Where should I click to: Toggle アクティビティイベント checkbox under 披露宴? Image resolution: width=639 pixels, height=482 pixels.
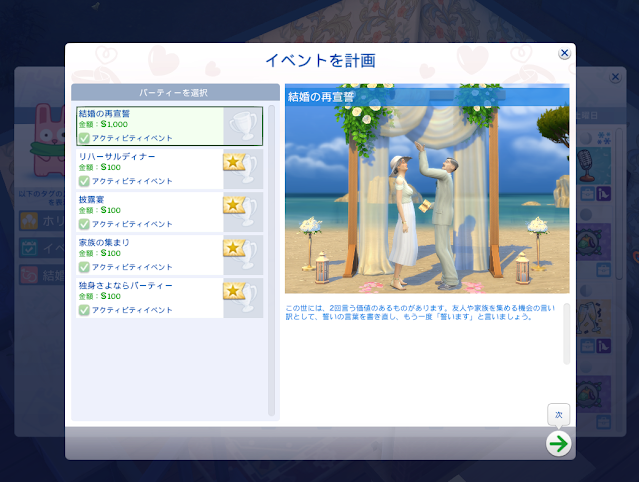pos(84,224)
